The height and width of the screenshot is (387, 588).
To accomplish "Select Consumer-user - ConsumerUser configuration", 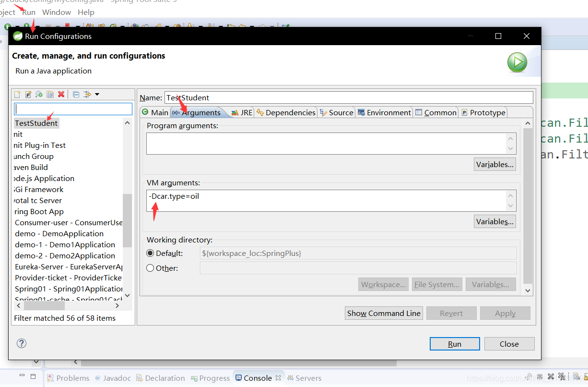I will click(x=69, y=222).
